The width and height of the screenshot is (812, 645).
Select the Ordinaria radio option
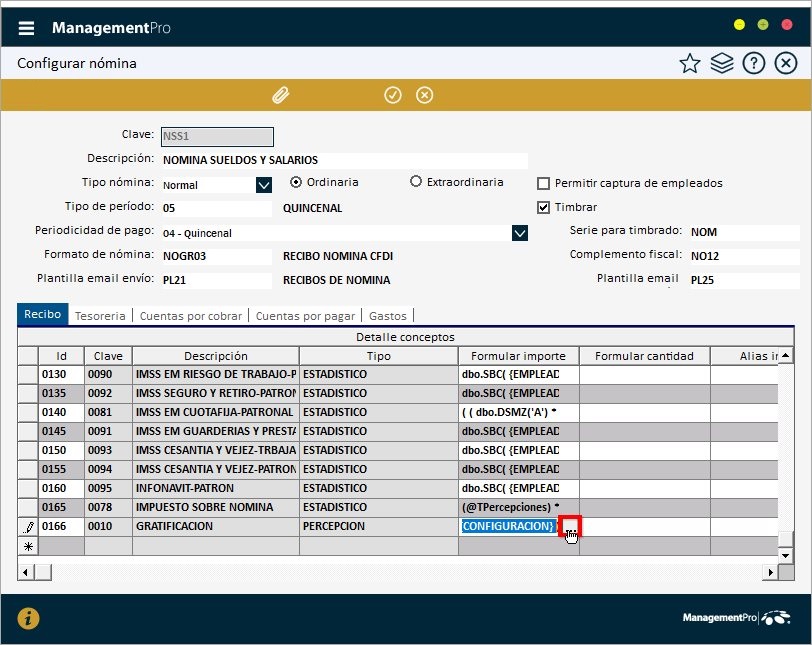[296, 182]
